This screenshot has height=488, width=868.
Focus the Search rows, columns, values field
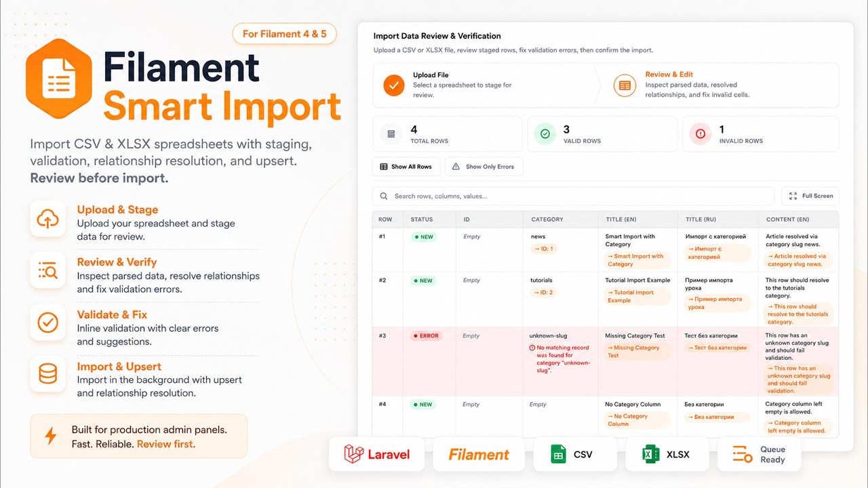(x=573, y=196)
